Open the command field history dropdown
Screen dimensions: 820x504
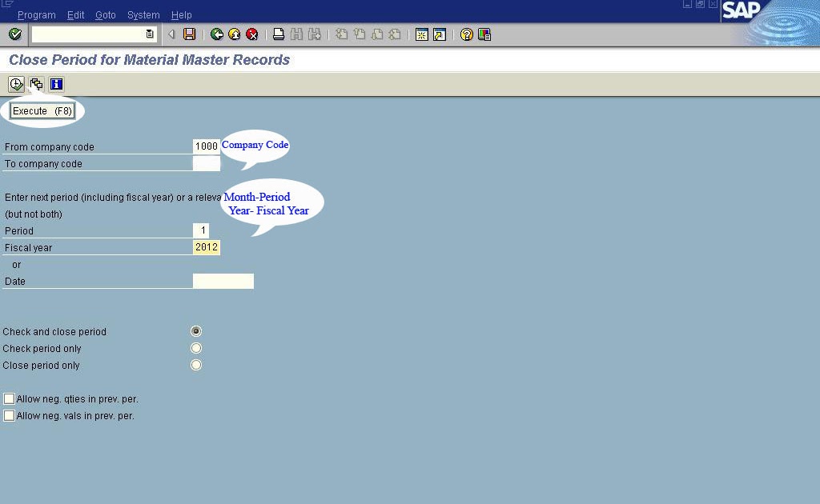pyautogui.click(x=150, y=34)
